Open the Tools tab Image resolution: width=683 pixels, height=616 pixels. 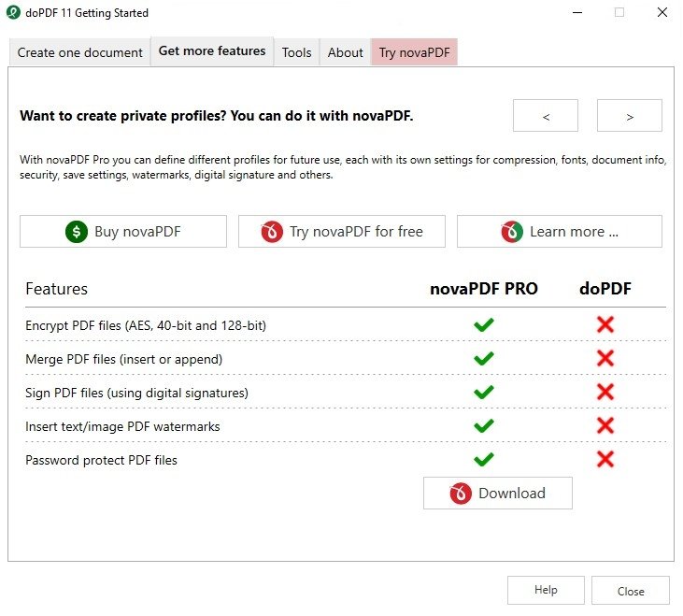point(296,52)
